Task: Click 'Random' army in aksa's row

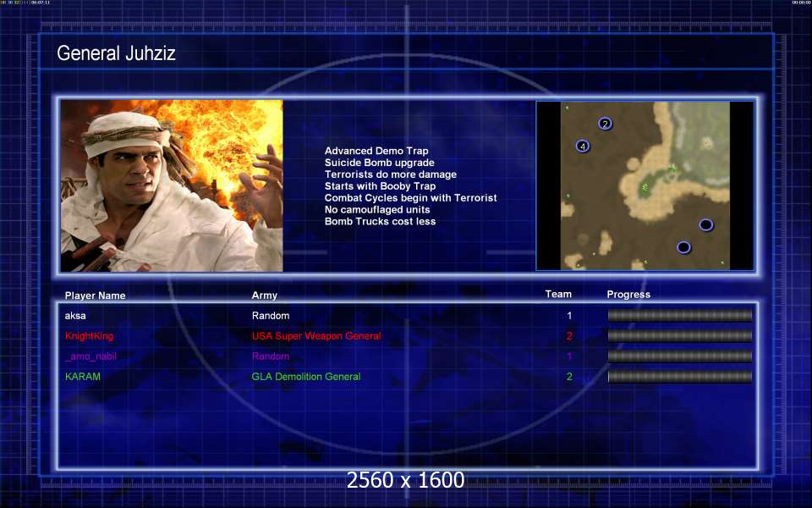Action: [x=271, y=316]
